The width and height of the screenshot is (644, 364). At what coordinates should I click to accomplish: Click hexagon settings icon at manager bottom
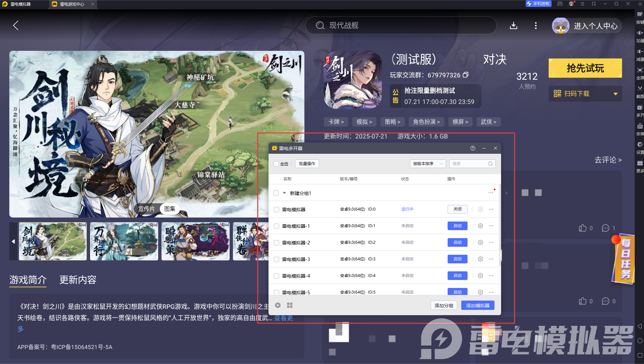tap(278, 305)
